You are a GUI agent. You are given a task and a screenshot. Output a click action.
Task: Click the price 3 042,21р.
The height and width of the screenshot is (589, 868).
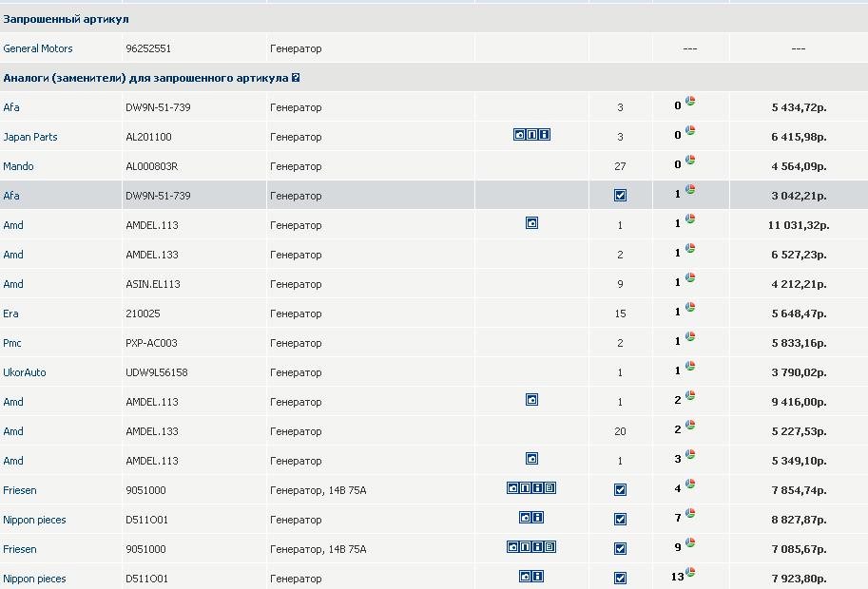click(x=799, y=196)
